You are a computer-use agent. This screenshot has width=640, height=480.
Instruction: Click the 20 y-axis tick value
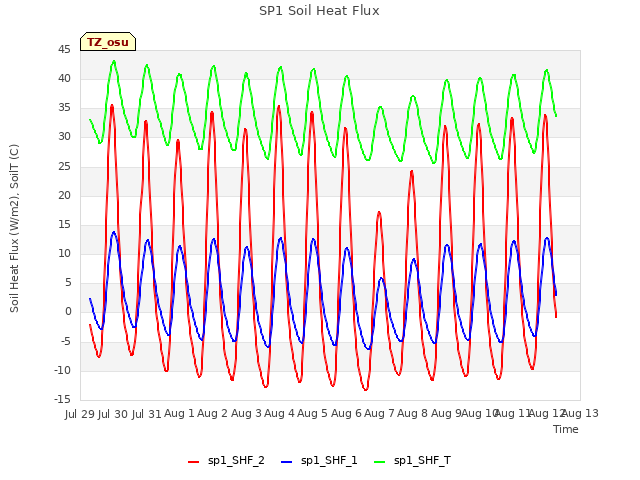click(x=64, y=195)
